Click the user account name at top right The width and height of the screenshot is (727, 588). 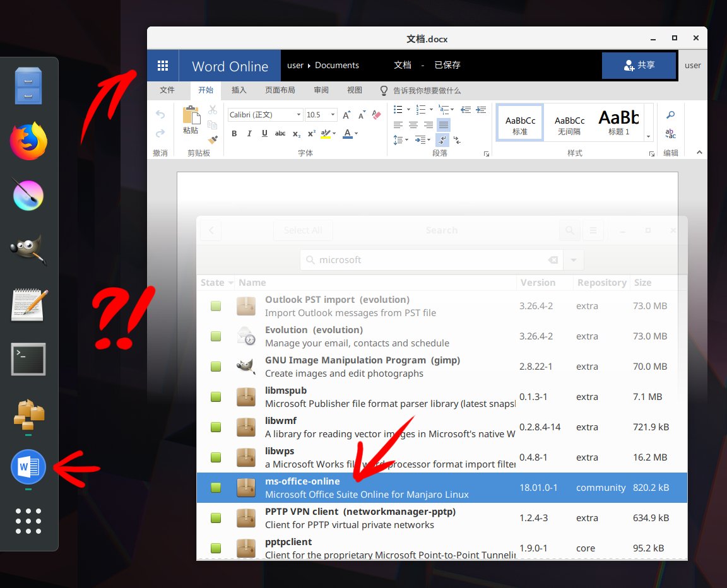click(x=693, y=66)
